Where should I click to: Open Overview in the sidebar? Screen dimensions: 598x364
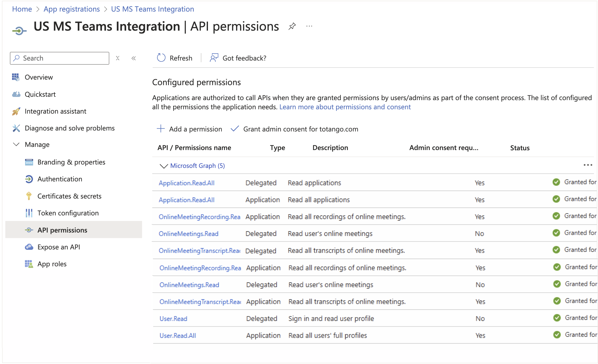[39, 77]
